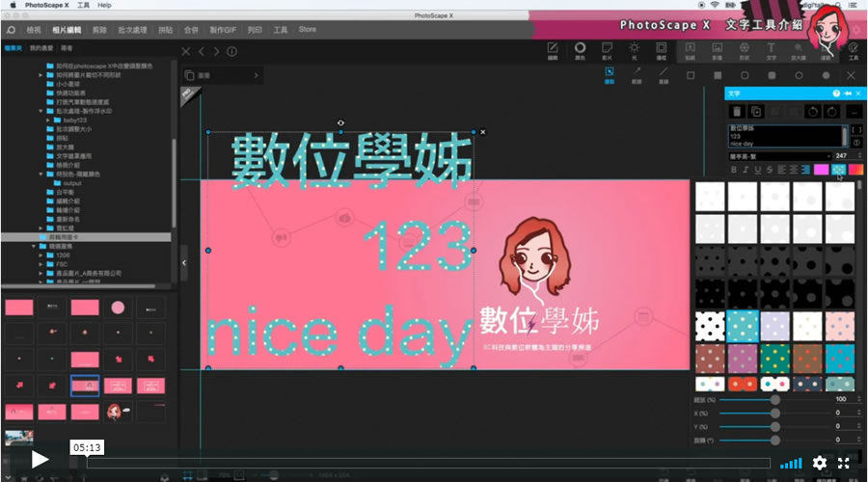The width and height of the screenshot is (868, 482).
Task: Expand the 批次處理-製作浮水印 folder
Action: [40, 111]
